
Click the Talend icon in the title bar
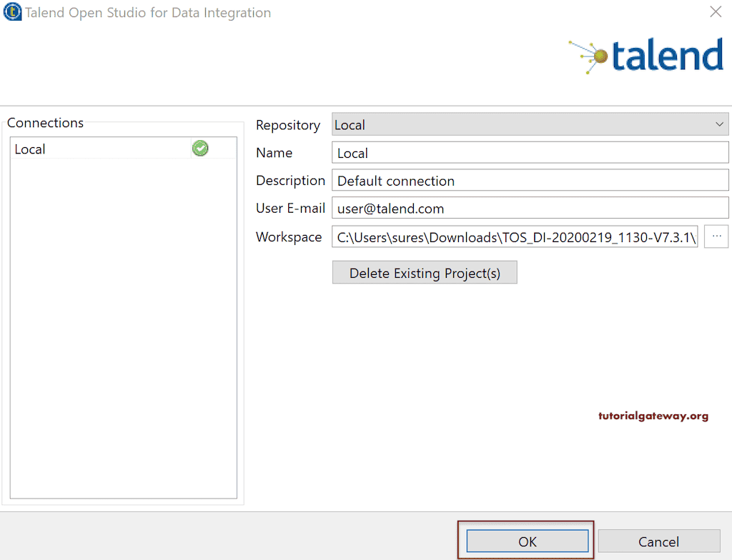point(11,12)
